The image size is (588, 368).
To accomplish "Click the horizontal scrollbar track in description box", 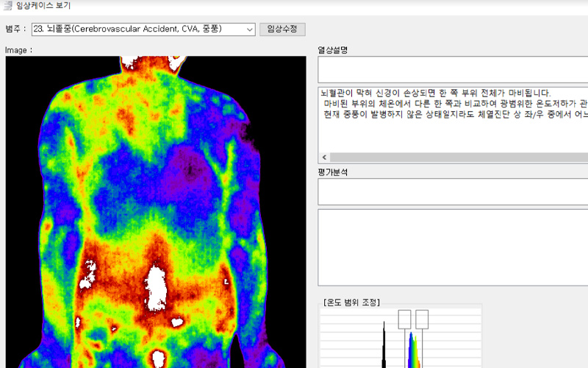I will (459, 158).
